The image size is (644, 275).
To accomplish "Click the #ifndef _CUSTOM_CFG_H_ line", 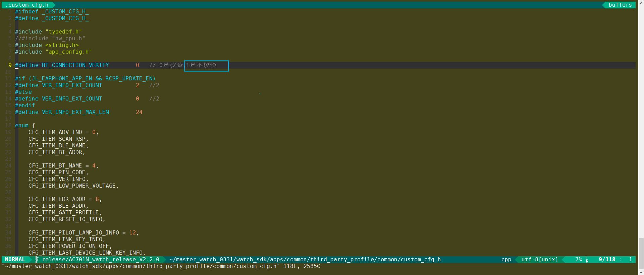I will (x=52, y=12).
